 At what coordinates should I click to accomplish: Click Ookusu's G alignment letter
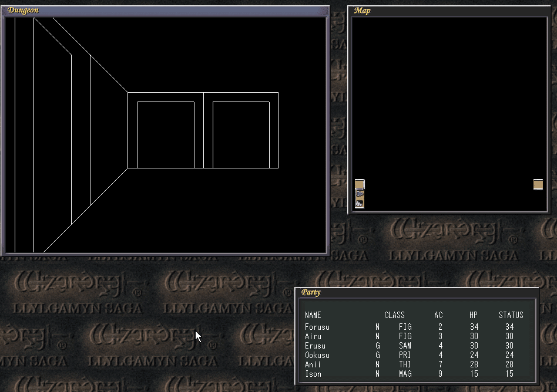[378, 355]
